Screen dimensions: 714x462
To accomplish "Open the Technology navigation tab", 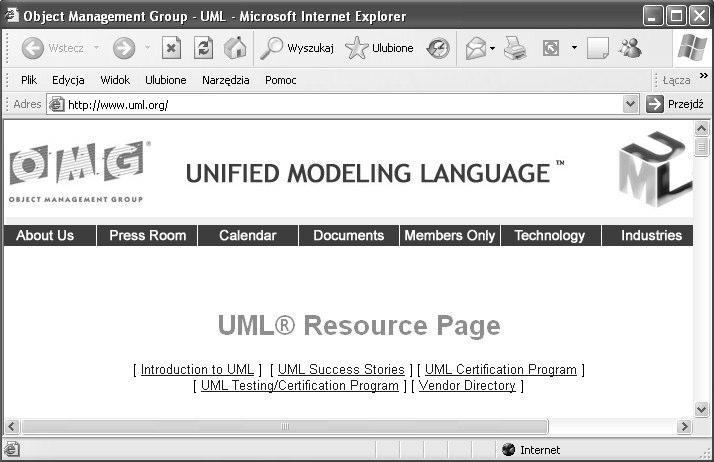I will click(551, 235).
